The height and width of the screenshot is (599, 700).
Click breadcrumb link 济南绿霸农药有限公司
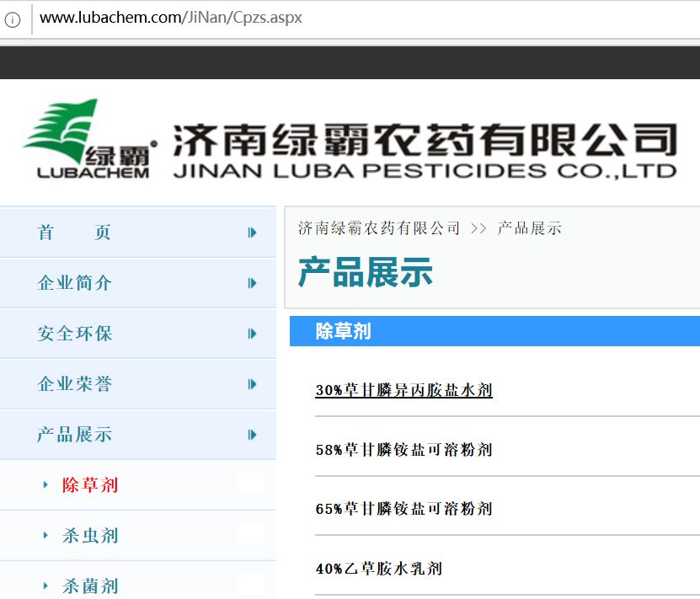pos(378,228)
